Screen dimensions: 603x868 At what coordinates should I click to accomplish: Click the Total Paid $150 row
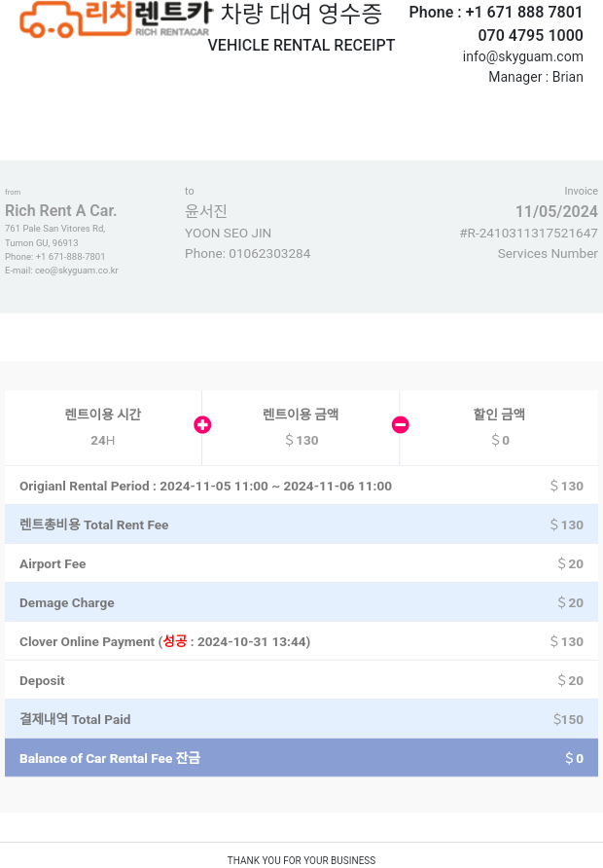pyautogui.click(x=301, y=719)
